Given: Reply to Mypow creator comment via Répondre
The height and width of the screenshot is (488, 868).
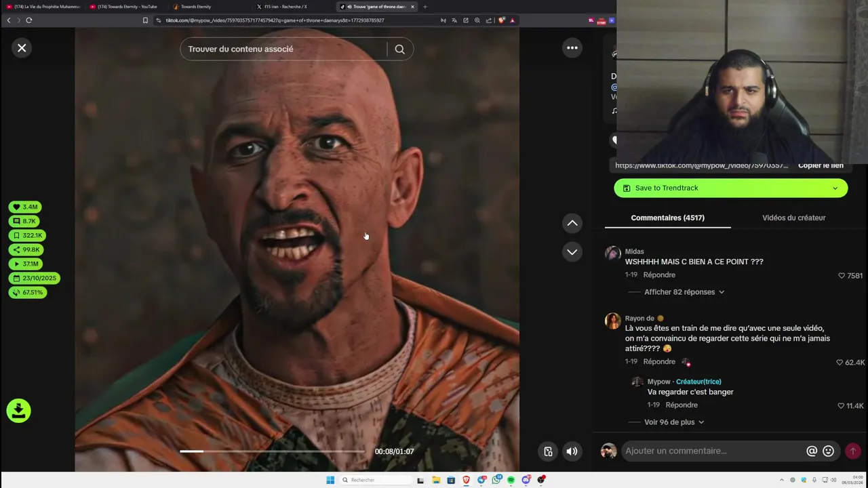Looking at the screenshot, I should (682, 405).
